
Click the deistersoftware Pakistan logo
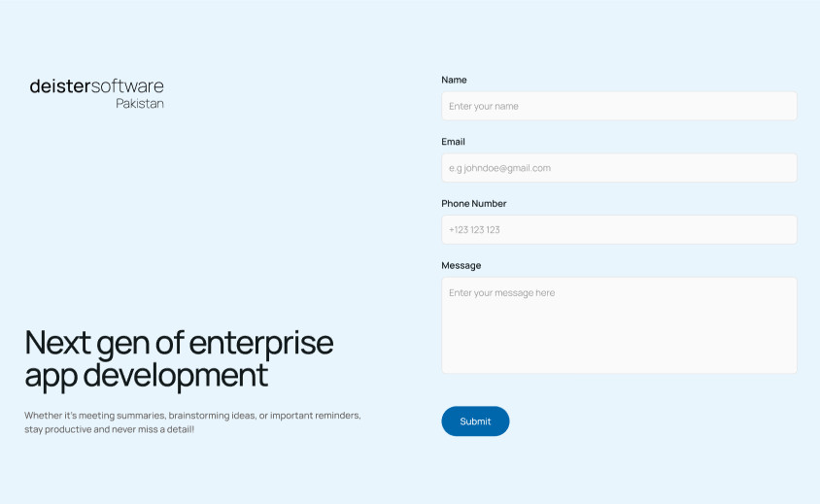pyautogui.click(x=97, y=93)
